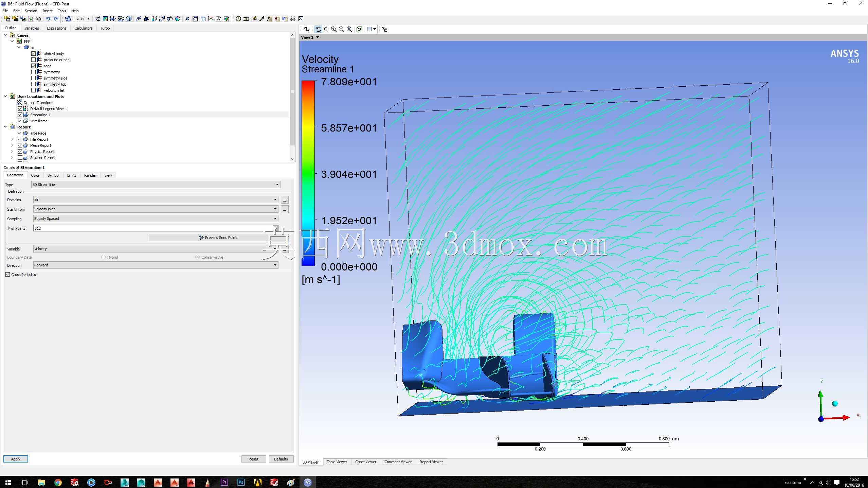
Task: Open the Session menu
Action: coord(31,11)
